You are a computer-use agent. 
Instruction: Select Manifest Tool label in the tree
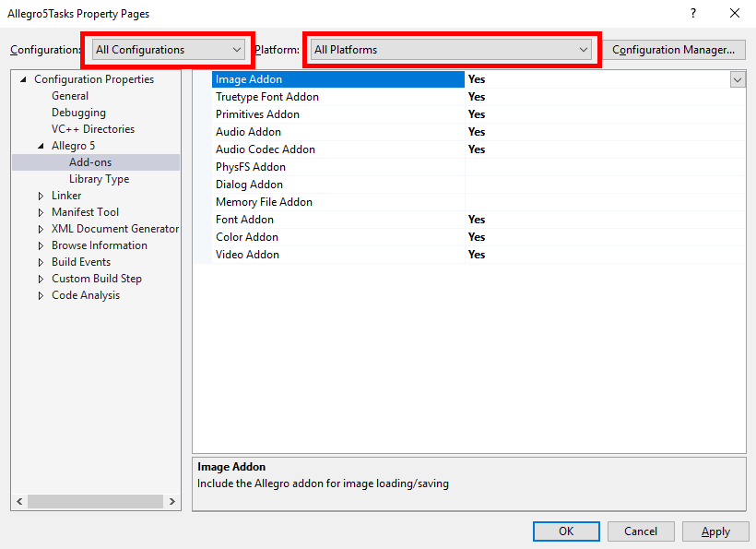(86, 212)
